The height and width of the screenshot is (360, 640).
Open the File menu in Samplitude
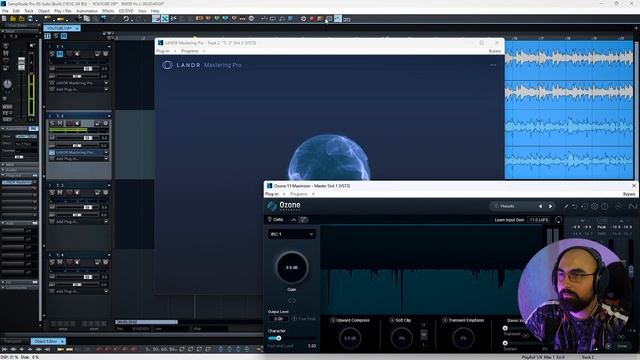[5, 11]
